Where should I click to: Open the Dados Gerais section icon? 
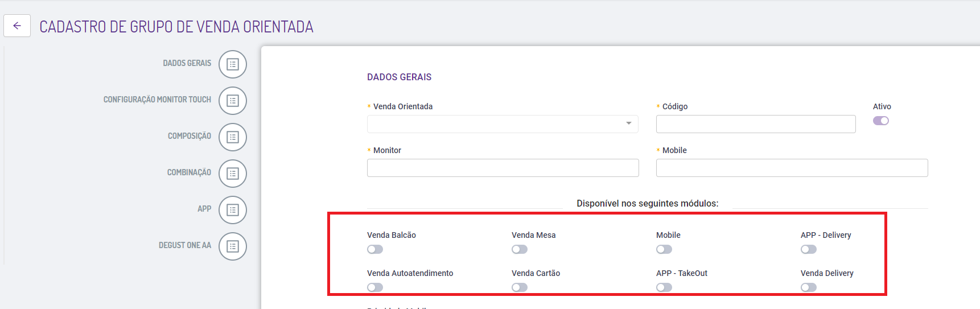click(x=233, y=64)
